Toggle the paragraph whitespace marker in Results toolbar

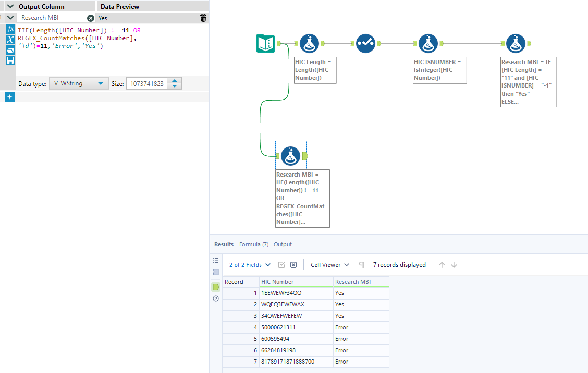tap(361, 265)
